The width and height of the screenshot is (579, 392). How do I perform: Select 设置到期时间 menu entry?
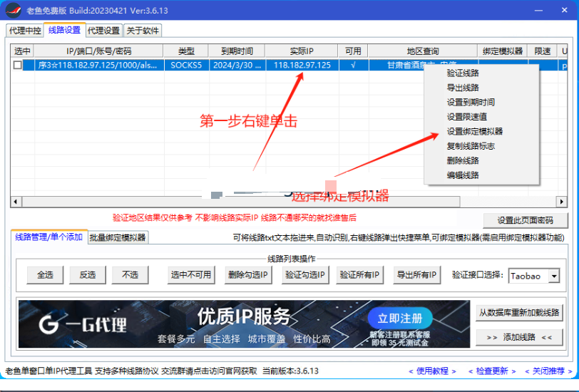[x=471, y=102]
